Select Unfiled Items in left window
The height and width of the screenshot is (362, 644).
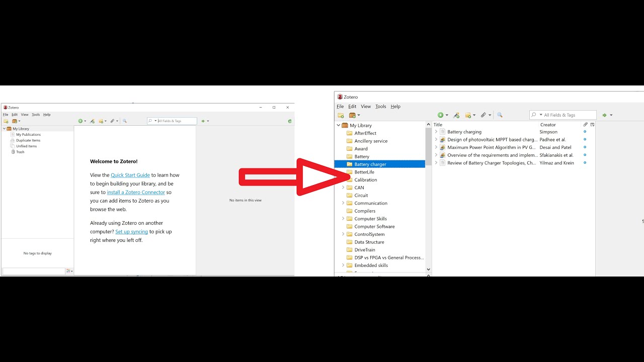26,146
